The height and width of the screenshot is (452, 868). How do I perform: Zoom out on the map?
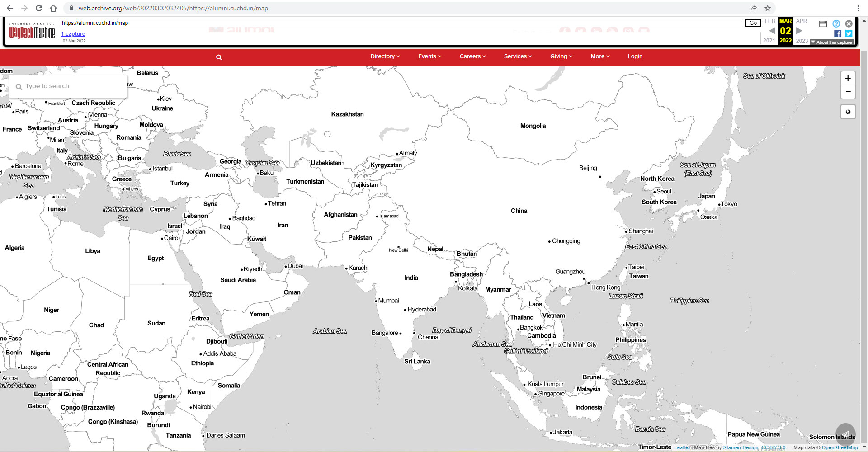(848, 92)
